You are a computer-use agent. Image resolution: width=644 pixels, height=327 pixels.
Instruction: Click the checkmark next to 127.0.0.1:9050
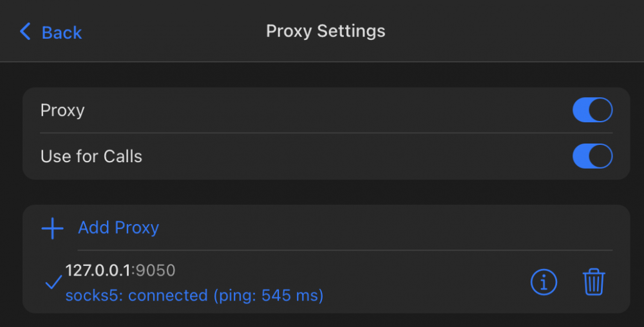pyautogui.click(x=53, y=282)
